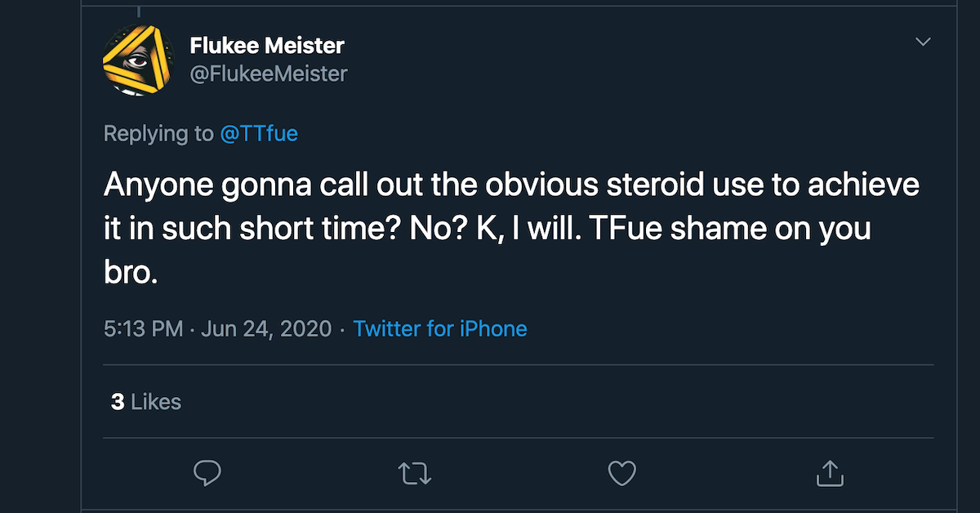View likers by clicking 3 Likes
The width and height of the screenshot is (980, 513).
pos(145,401)
